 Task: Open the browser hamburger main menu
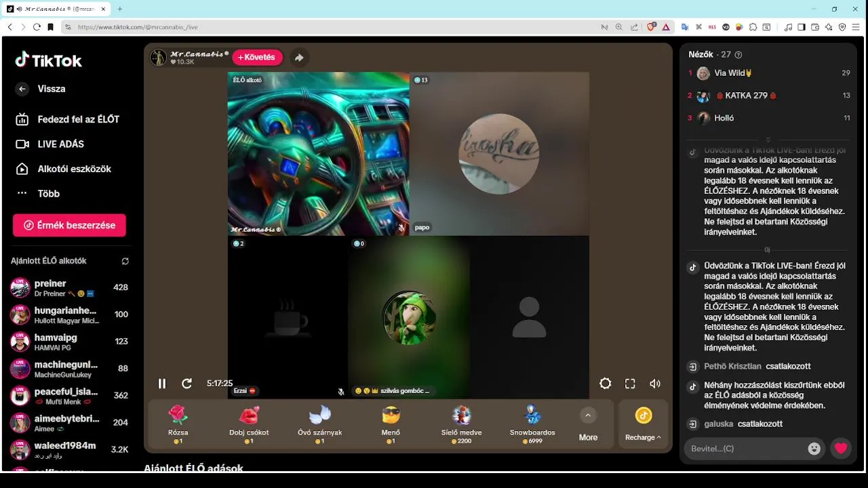[856, 27]
